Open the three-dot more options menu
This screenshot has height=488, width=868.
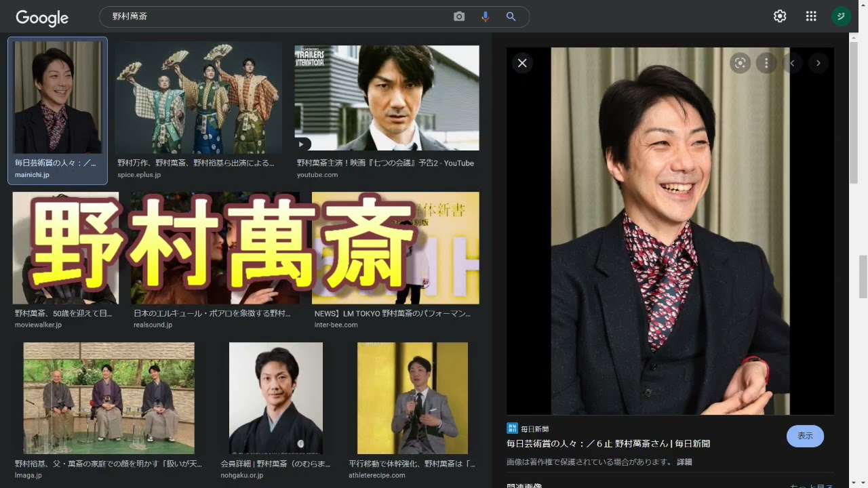pos(766,63)
